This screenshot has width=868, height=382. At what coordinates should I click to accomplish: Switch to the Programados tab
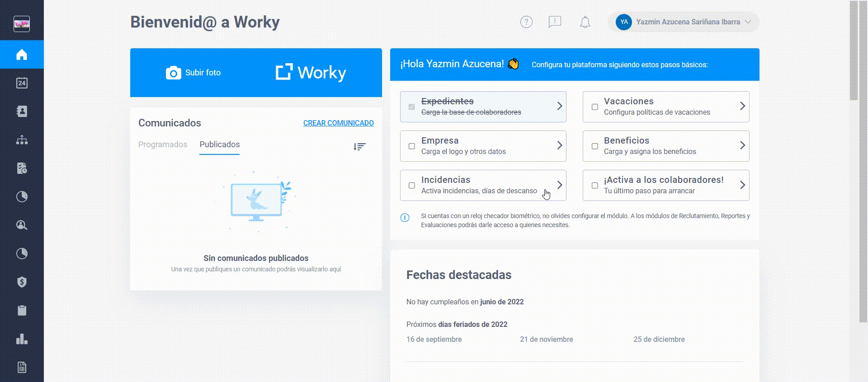pos(163,144)
